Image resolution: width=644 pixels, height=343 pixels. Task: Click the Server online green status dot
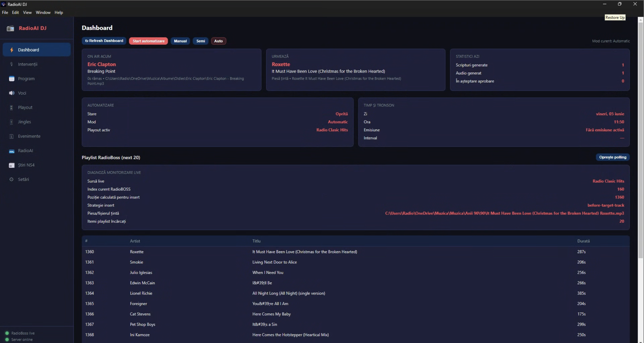7,340
